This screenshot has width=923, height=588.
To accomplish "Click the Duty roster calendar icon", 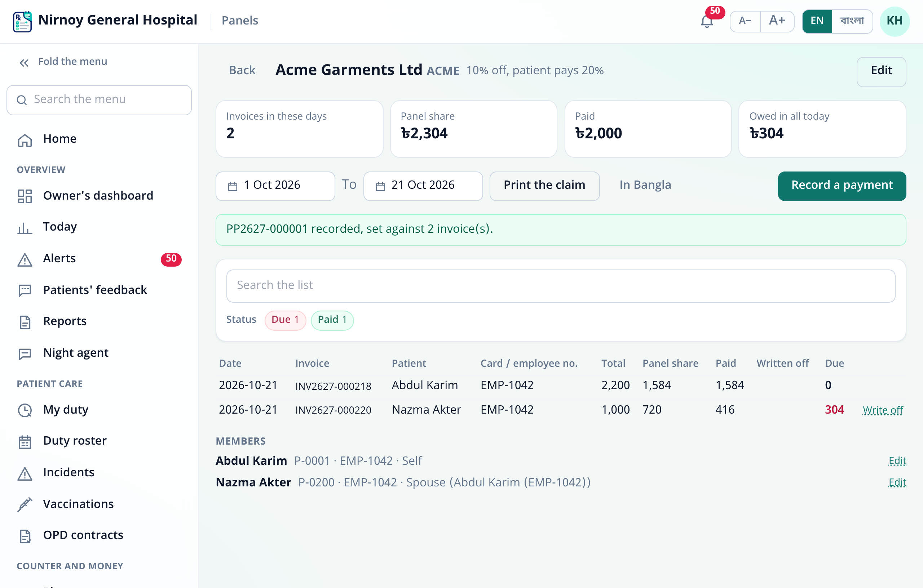I will (25, 441).
